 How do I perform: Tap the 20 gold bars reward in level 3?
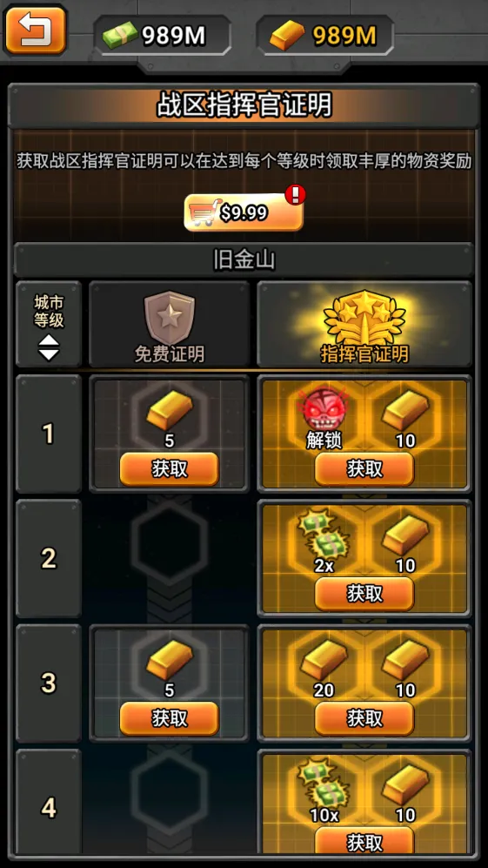point(323,663)
